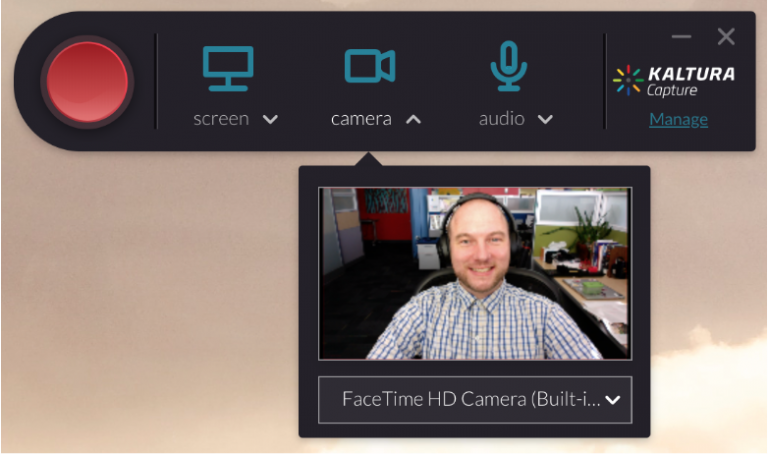Viewport: 768px width, 454px height.
Task: Click the "camera" text label
Action: [361, 119]
